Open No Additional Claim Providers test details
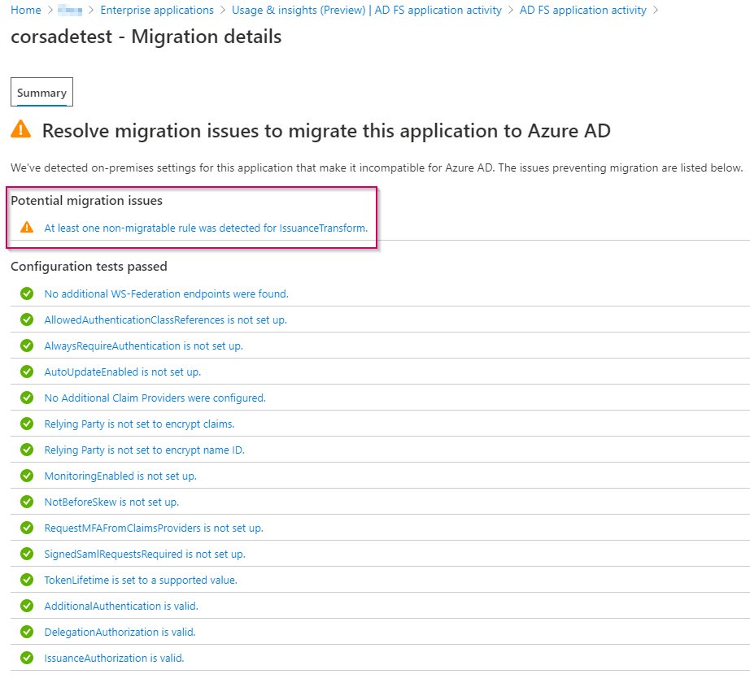Screen dimensions: 750x700 click(155, 398)
